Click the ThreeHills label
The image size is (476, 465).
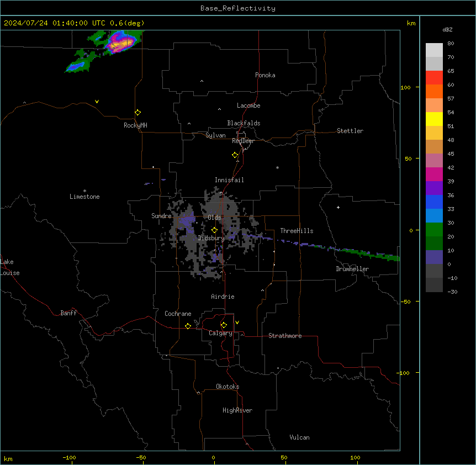pos(297,231)
